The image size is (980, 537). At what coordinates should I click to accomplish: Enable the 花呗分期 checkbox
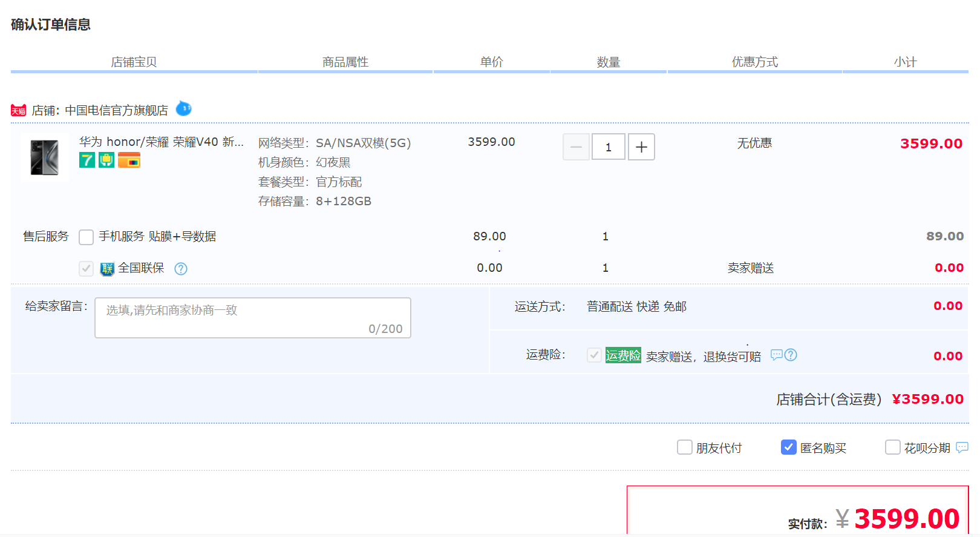point(893,447)
